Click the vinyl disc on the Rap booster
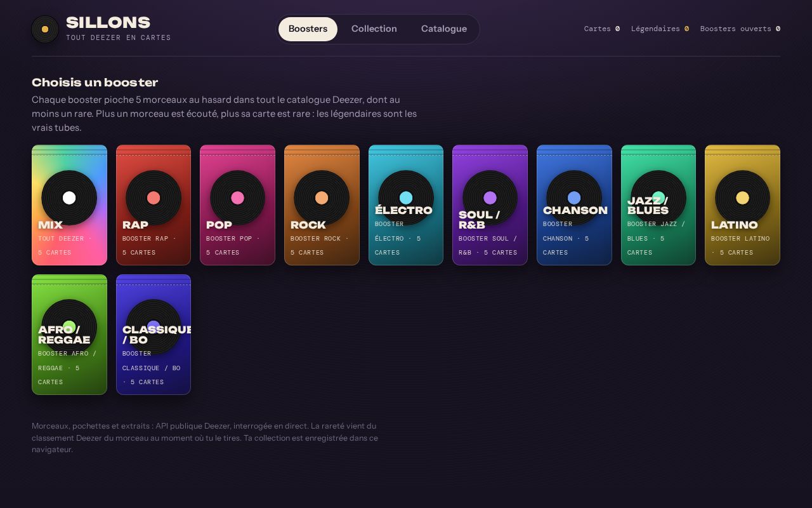This screenshot has height=508, width=812. point(154,197)
